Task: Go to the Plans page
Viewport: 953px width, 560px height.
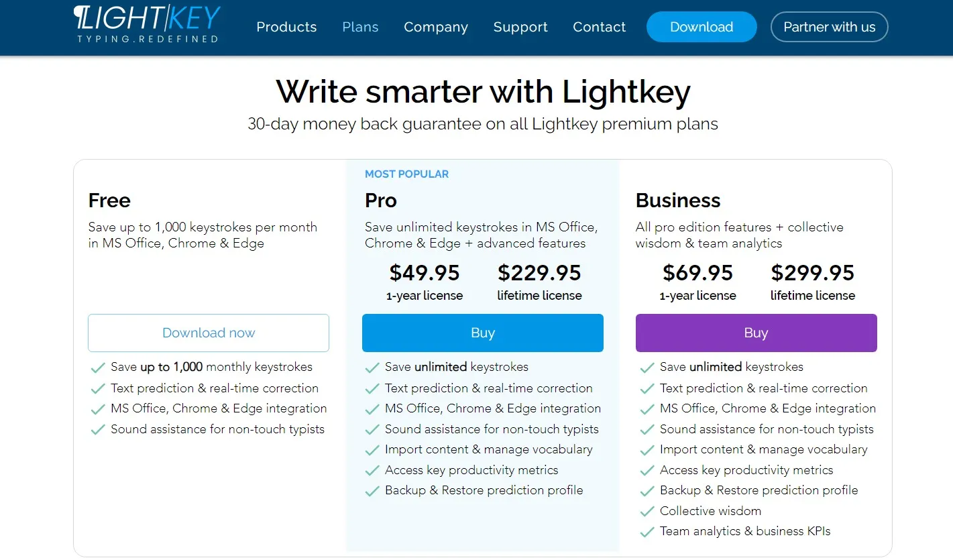Action: coord(360,27)
